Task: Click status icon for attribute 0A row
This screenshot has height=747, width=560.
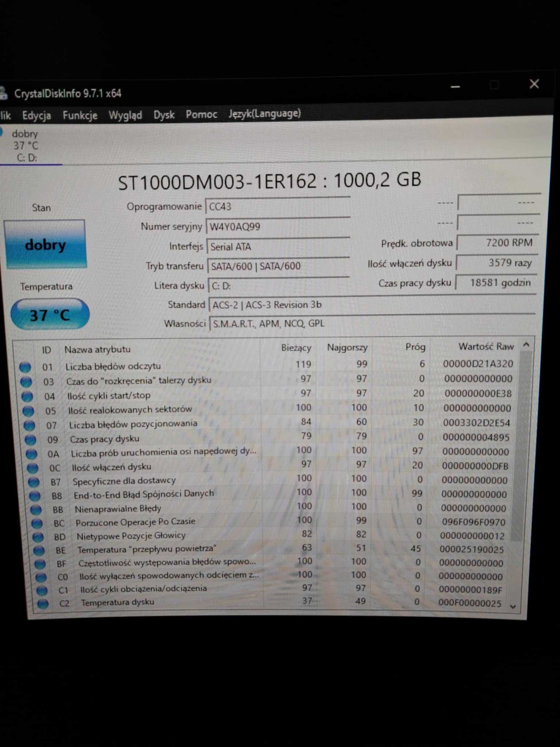Action: (32, 454)
